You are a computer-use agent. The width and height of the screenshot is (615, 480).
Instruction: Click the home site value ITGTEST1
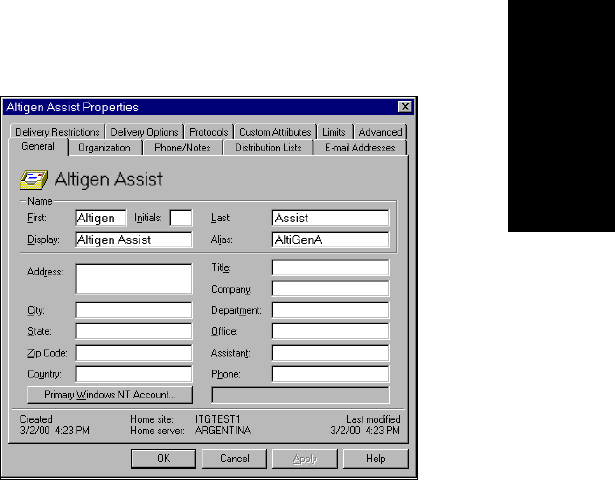[217, 419]
